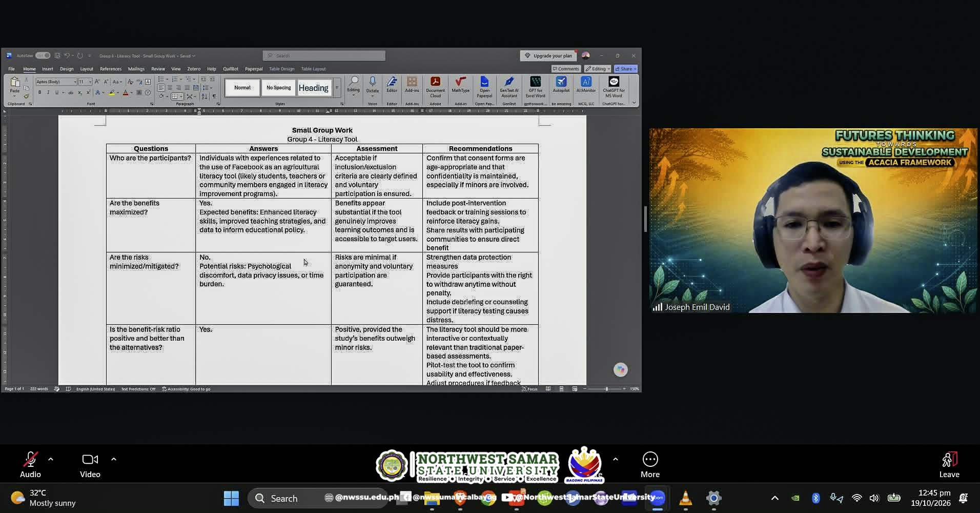Open the Document Cloud Adobe add-in
Image resolution: width=980 pixels, height=513 pixels.
pyautogui.click(x=435, y=87)
